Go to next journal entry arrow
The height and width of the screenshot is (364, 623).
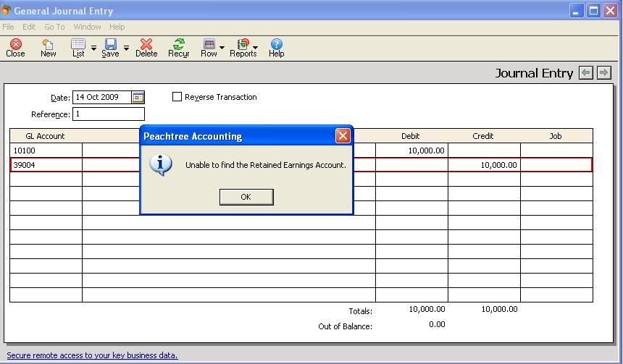[x=604, y=72]
